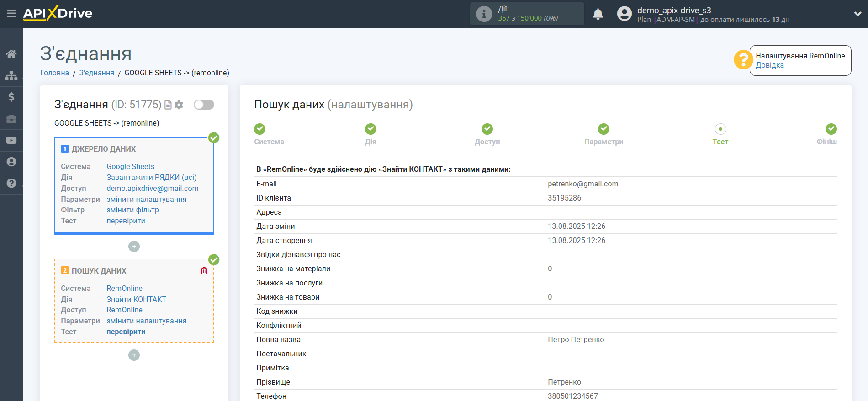Image resolution: width=868 pixels, height=401 pixels.
Task: Open the Home sidebar icon
Action: click(x=11, y=54)
